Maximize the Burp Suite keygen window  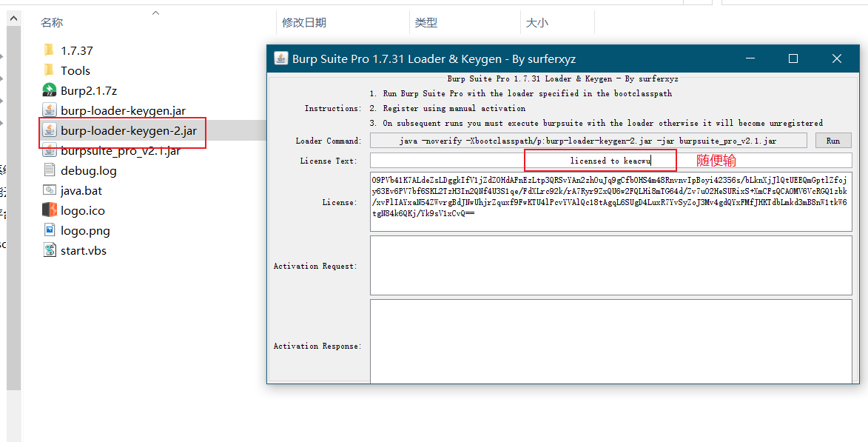click(793, 58)
